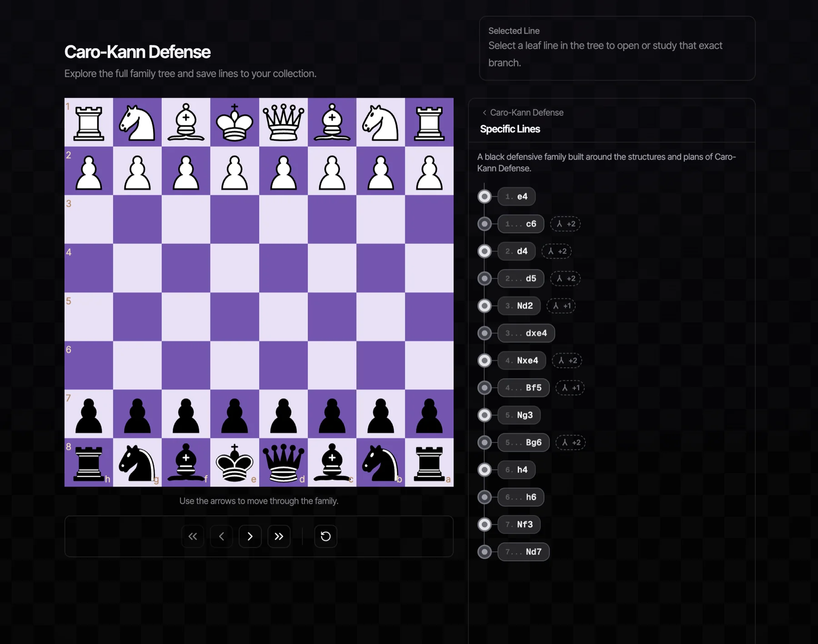This screenshot has height=644, width=818.
Task: Click the white knight on b1
Action: [380, 122]
